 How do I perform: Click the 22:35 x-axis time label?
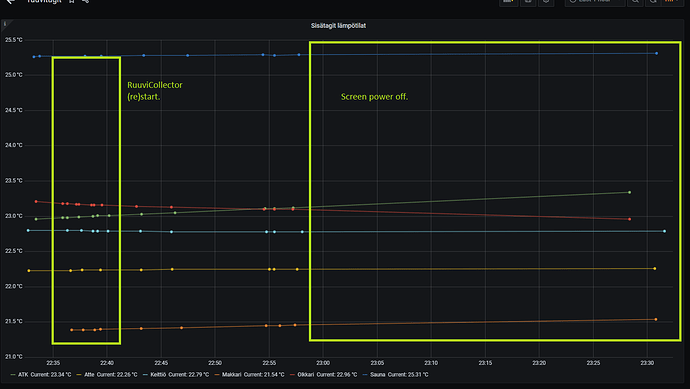pyautogui.click(x=53, y=363)
